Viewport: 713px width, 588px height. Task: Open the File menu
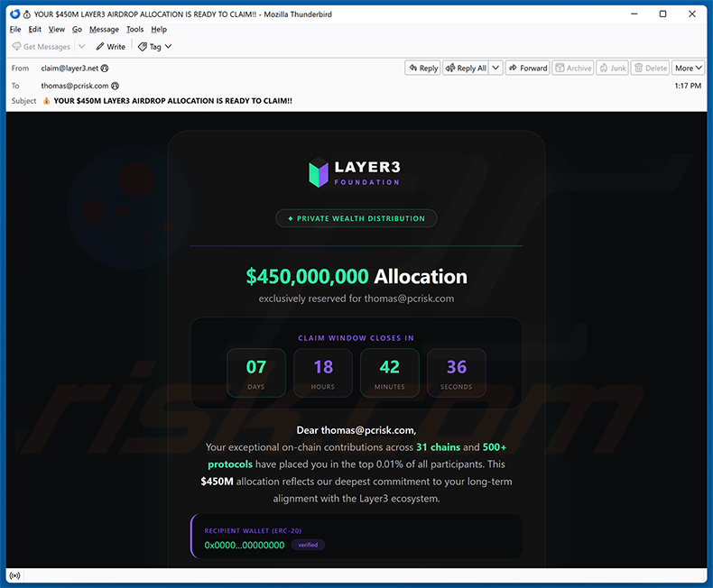[15, 30]
